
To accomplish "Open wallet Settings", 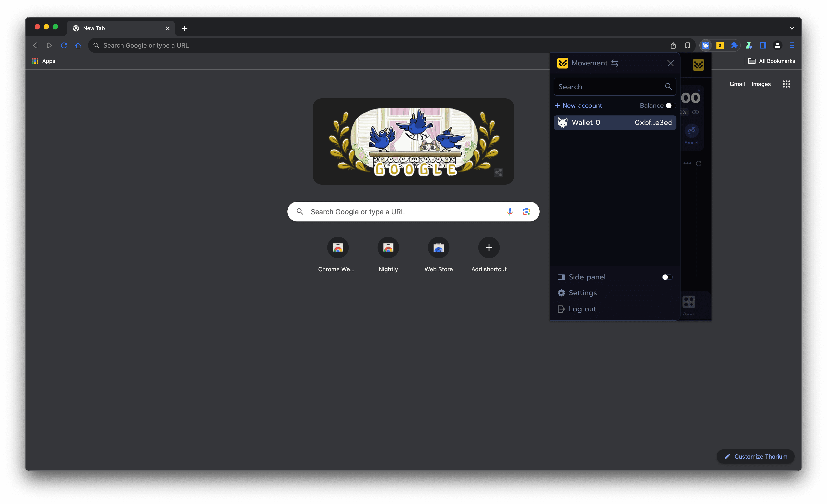I will (577, 293).
